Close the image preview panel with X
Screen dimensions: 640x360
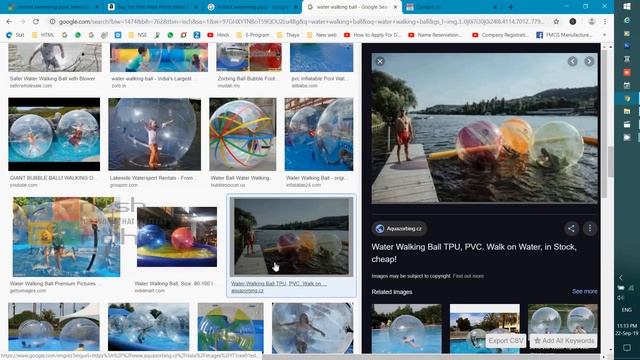click(380, 61)
